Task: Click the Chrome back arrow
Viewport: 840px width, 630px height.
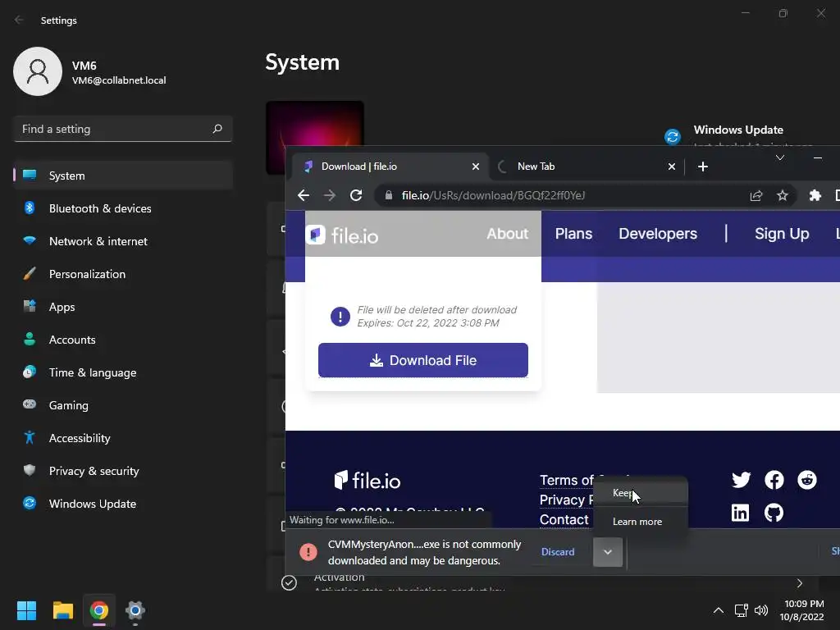Action: 304,195
